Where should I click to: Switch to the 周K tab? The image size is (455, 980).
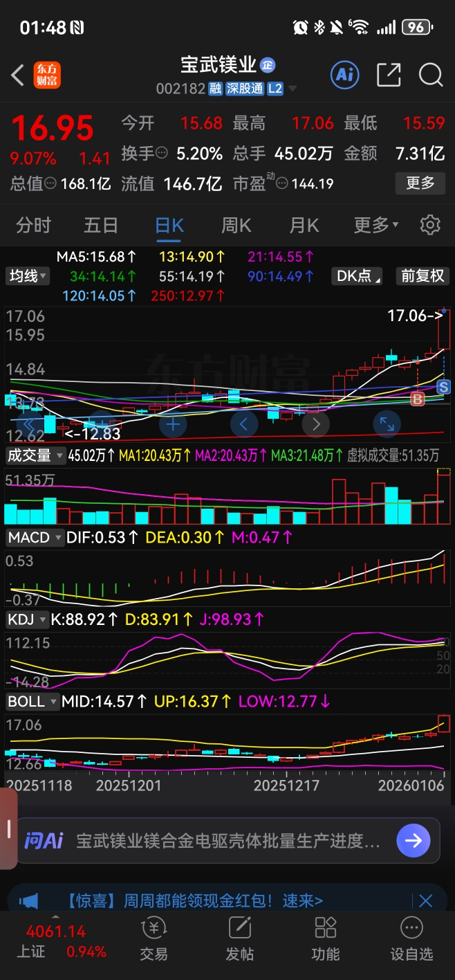click(x=236, y=225)
